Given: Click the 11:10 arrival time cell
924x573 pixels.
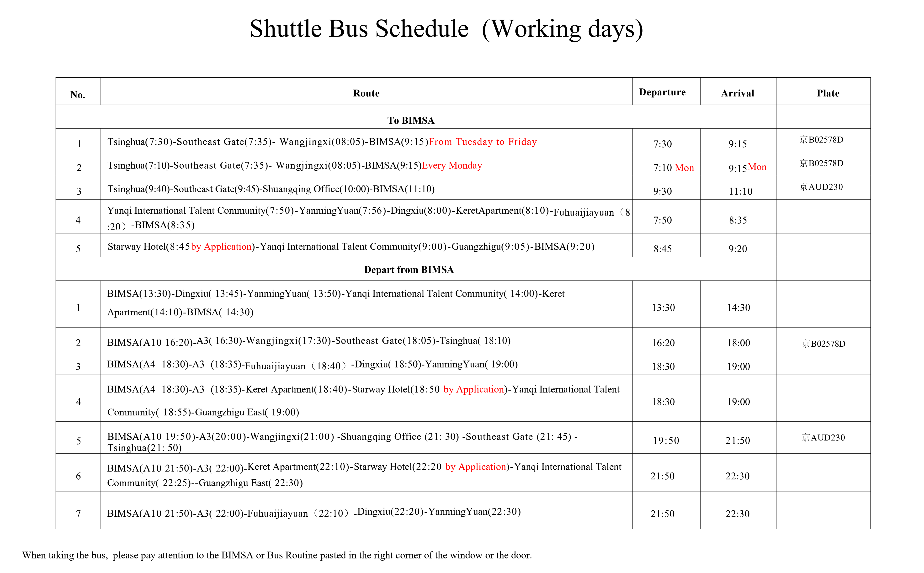Looking at the screenshot, I should click(x=740, y=191).
